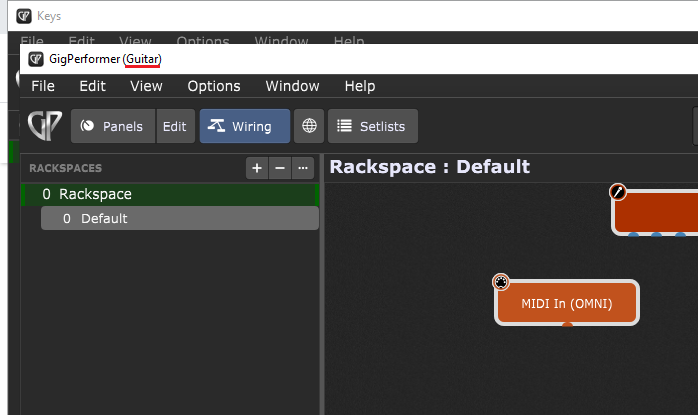Click the RACKSPACES panel header label
This screenshot has height=415, width=698.
point(65,168)
